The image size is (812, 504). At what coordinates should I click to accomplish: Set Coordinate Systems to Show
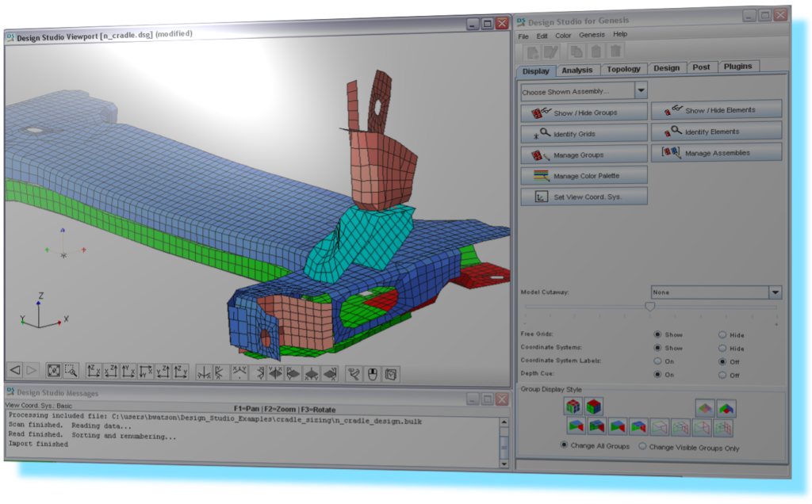(x=657, y=348)
